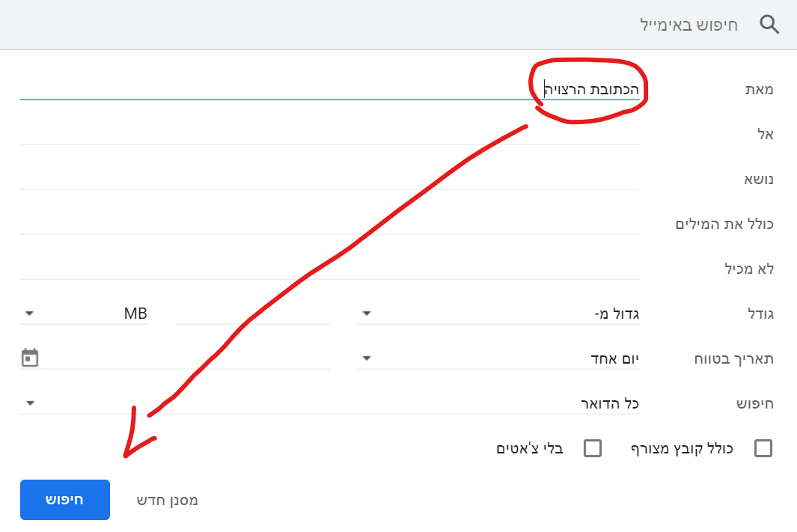
Task: Check the "כולל קובץ מצורף" checkbox
Action: 763,448
